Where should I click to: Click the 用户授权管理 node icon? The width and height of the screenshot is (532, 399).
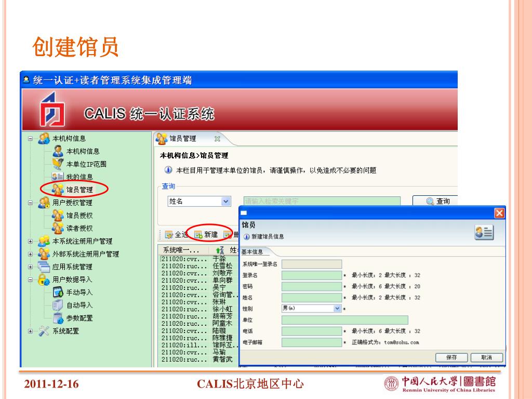pos(44,202)
